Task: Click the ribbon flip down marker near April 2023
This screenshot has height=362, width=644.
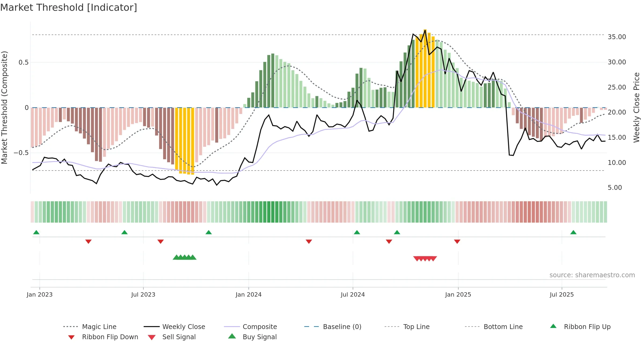Action: [89, 242]
